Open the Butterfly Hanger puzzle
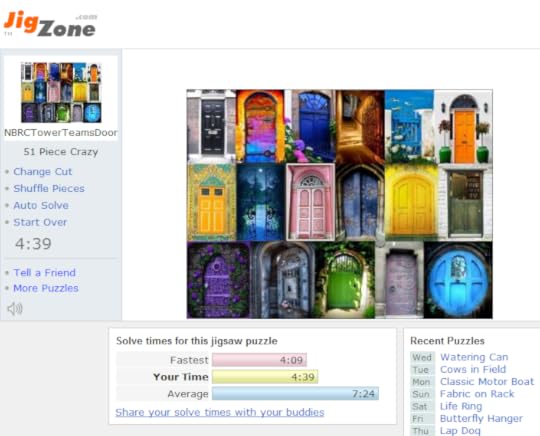The image size is (540, 436). tap(481, 418)
